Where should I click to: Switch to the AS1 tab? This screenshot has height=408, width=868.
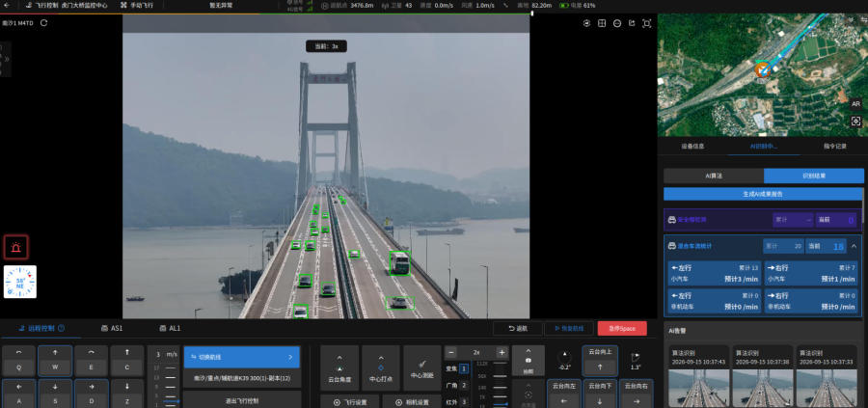[112, 328]
